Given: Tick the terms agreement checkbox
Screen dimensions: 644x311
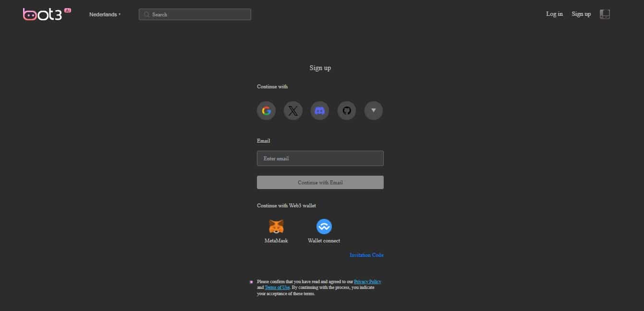Looking at the screenshot, I should [x=251, y=282].
